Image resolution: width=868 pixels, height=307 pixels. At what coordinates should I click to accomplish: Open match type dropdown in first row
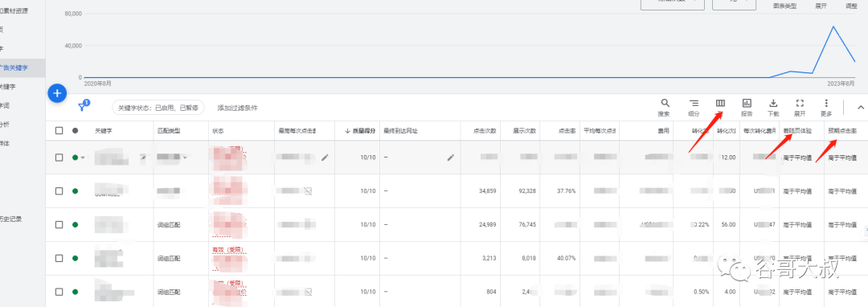185,158
